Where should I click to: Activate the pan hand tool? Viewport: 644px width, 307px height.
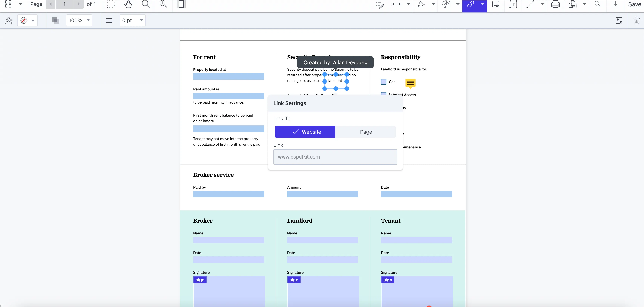pyautogui.click(x=129, y=4)
